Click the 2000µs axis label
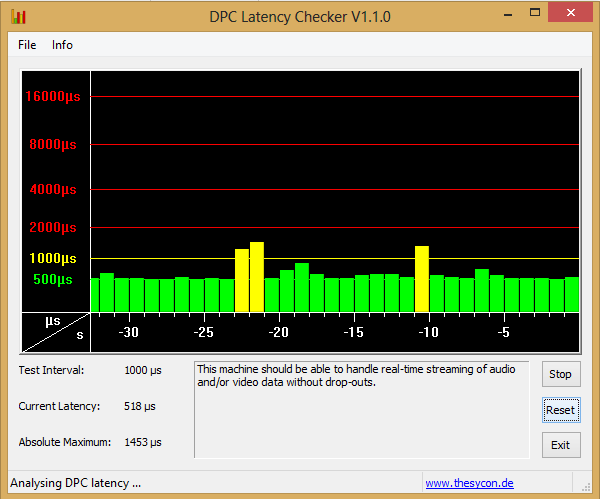Screen dimensions: 600x499 click(x=53, y=227)
